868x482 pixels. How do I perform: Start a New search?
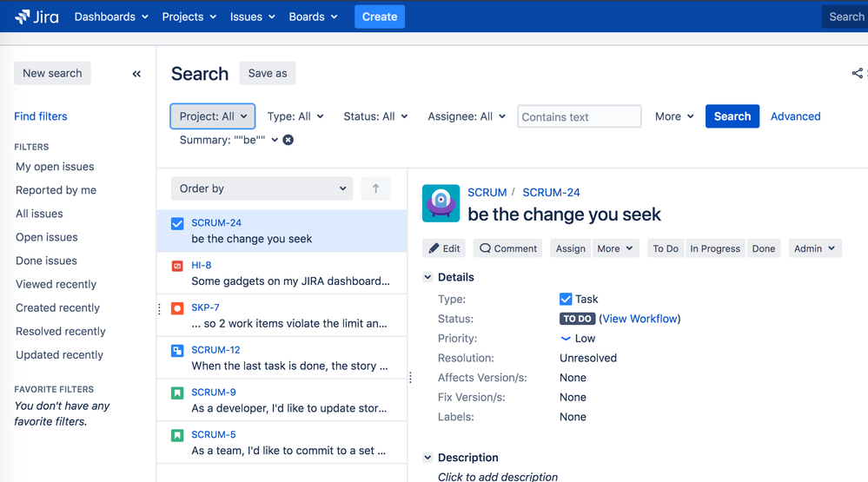pos(52,73)
